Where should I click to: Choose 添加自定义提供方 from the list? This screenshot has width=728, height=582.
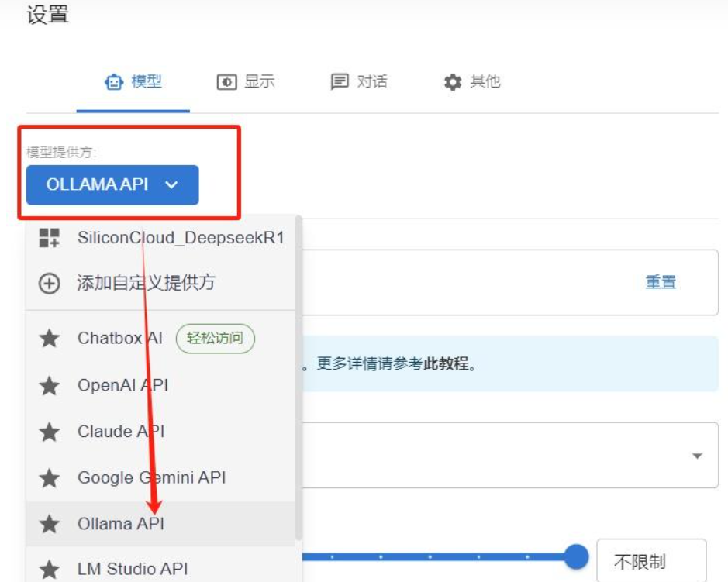[160, 283]
